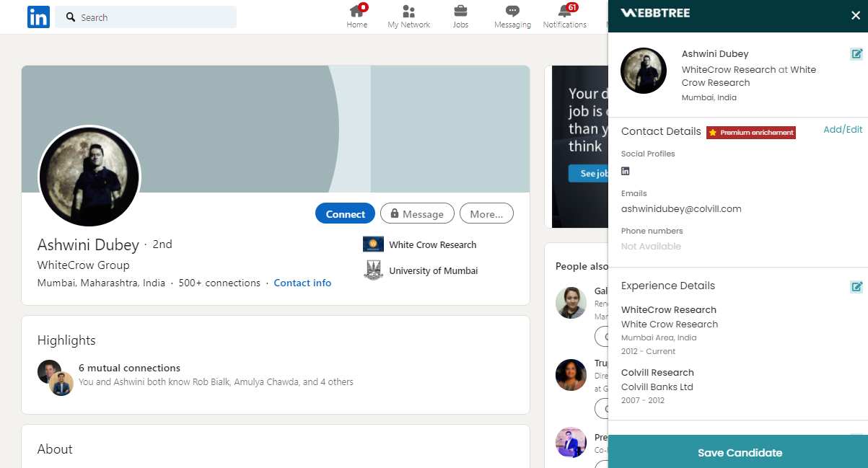The width and height of the screenshot is (868, 468).
Task: Open the My Network tab
Action: coord(408,17)
